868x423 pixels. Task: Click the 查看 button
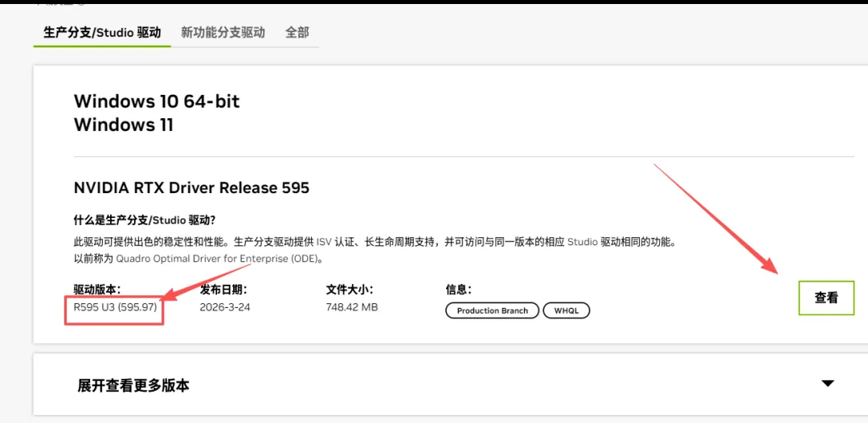coord(826,298)
